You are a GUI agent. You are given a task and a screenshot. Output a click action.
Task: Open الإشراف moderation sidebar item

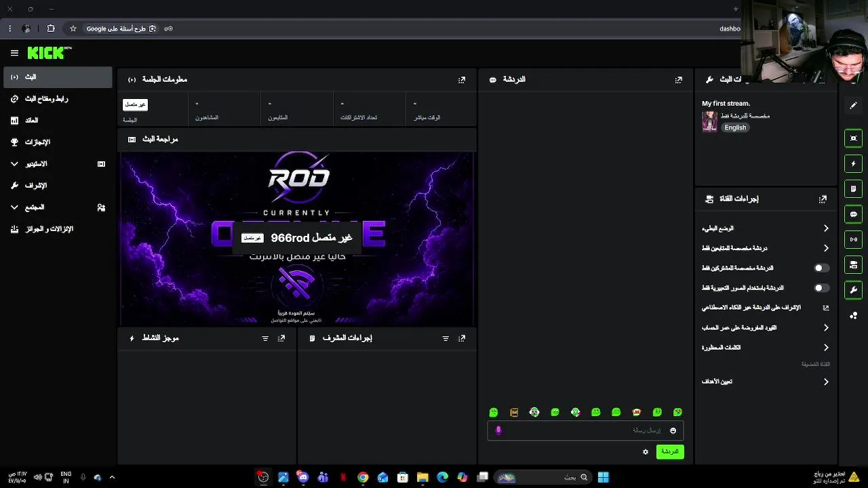58,186
